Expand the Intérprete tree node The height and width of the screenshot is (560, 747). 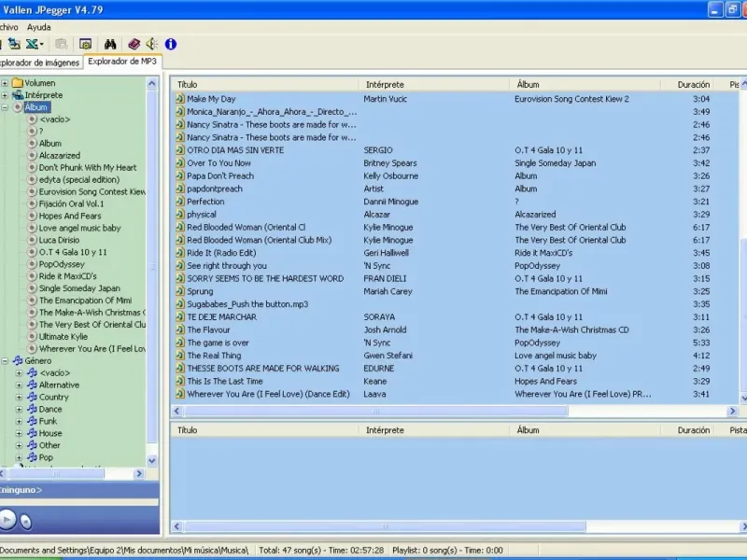click(x=5, y=95)
